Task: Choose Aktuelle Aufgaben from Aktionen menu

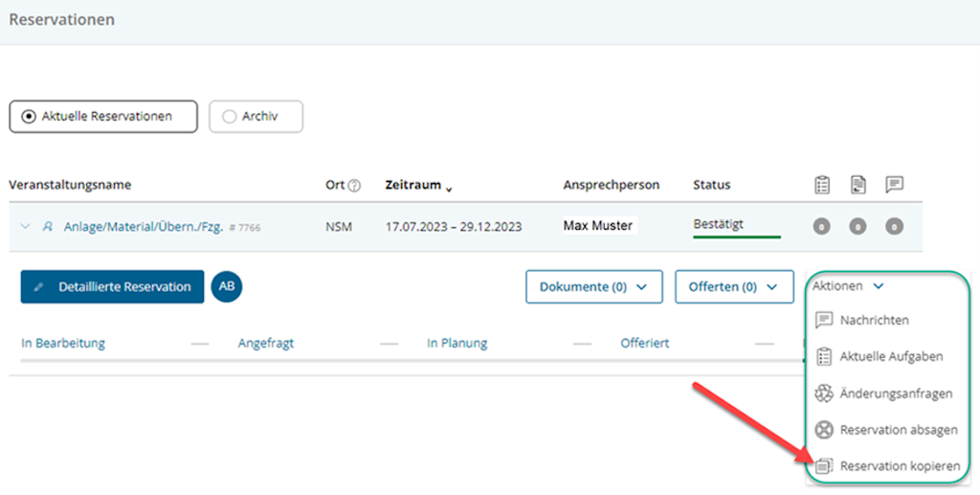Action: click(890, 356)
